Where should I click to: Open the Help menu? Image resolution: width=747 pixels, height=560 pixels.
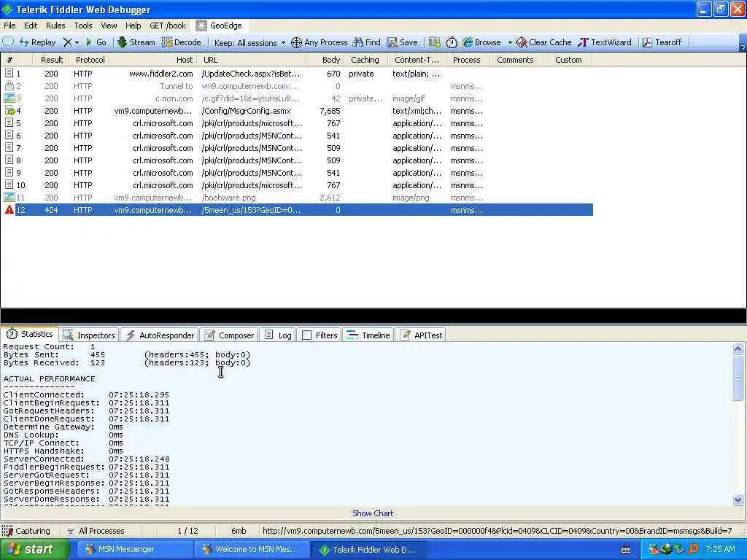133,26
